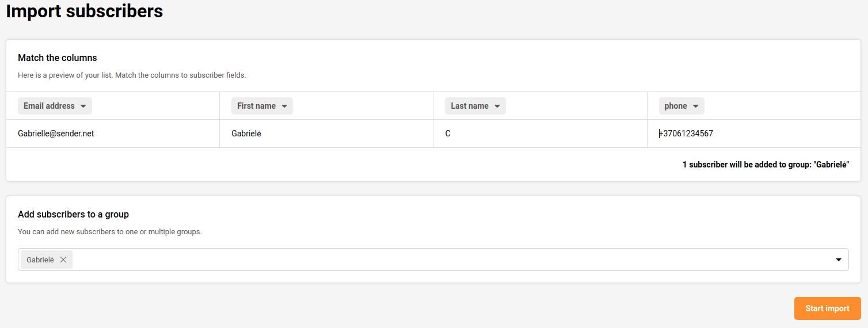Viewport: 868px width, 328px height.
Task: Select the +37061234567 phone cell
Action: pyautogui.click(x=686, y=134)
